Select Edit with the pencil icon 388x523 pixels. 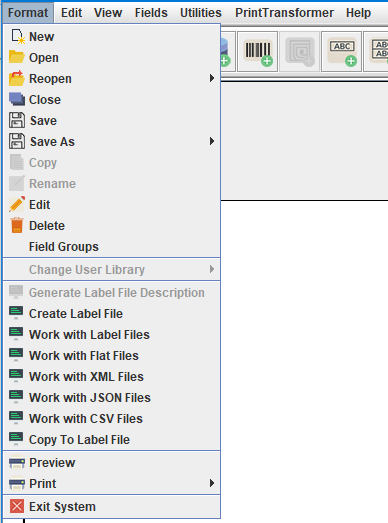coord(111,205)
